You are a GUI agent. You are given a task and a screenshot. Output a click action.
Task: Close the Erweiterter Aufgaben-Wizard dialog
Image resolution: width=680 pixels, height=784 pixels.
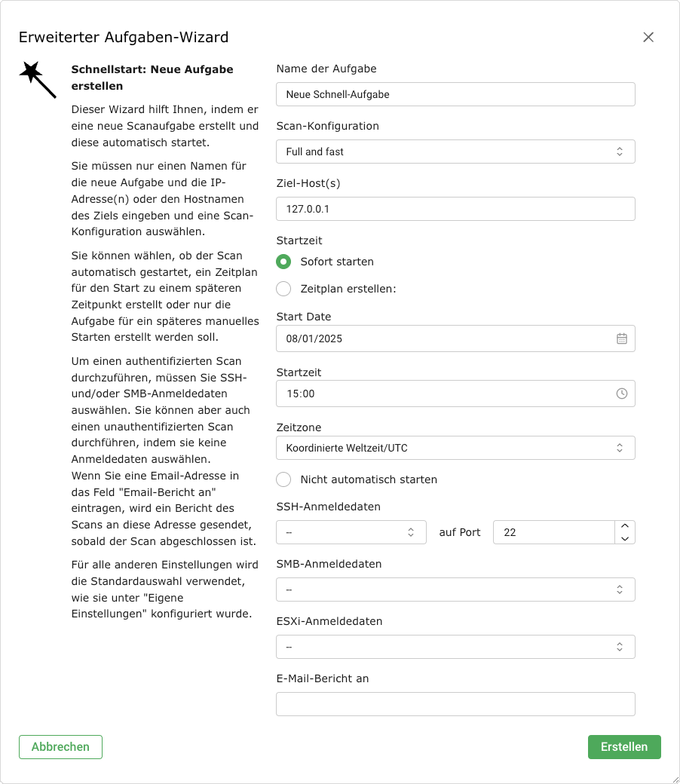[648, 37]
